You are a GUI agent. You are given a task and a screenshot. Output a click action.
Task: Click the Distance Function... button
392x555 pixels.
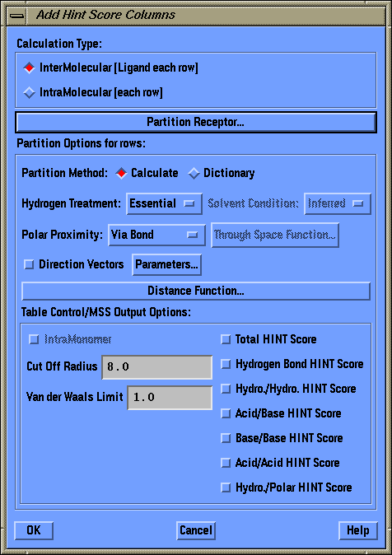coord(196,291)
